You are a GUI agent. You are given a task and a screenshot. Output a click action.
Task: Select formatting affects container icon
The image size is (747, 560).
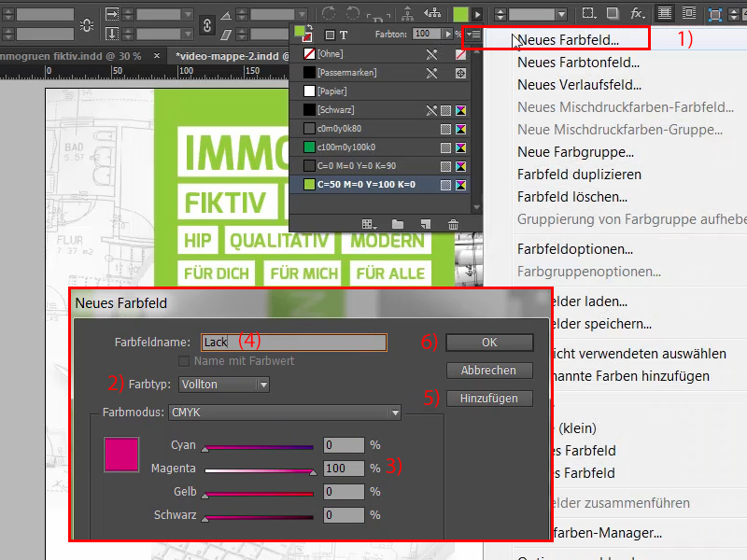point(328,33)
